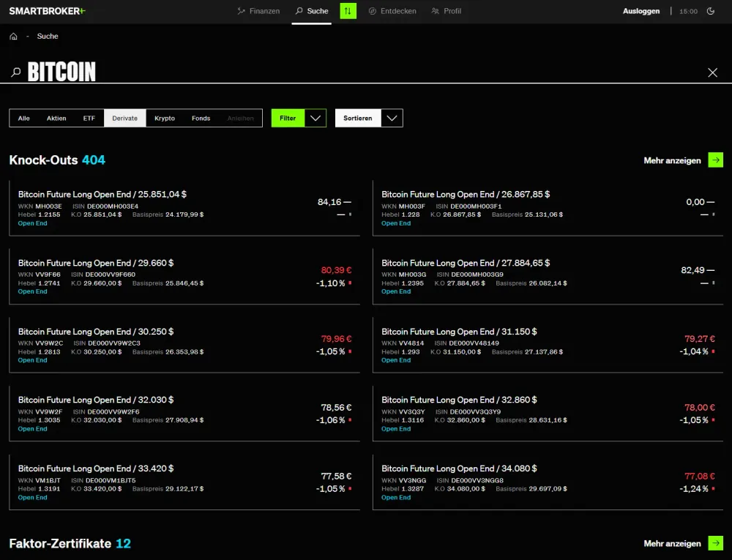
Task: Open the Profil menu
Action: click(x=446, y=11)
